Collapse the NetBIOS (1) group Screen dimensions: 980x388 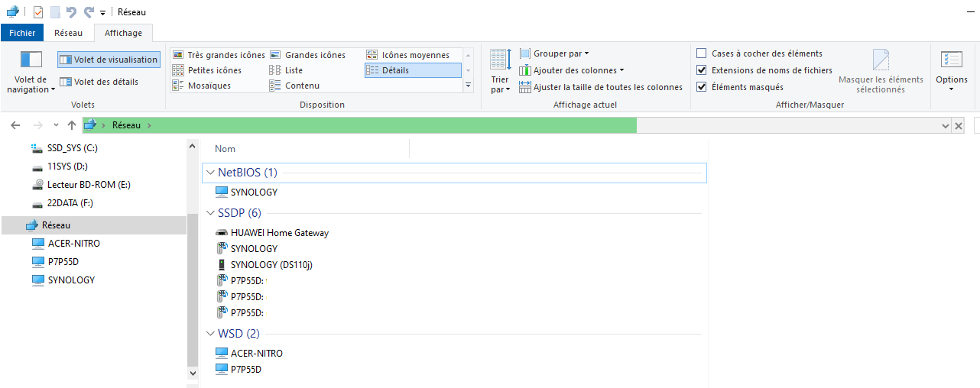tap(210, 173)
